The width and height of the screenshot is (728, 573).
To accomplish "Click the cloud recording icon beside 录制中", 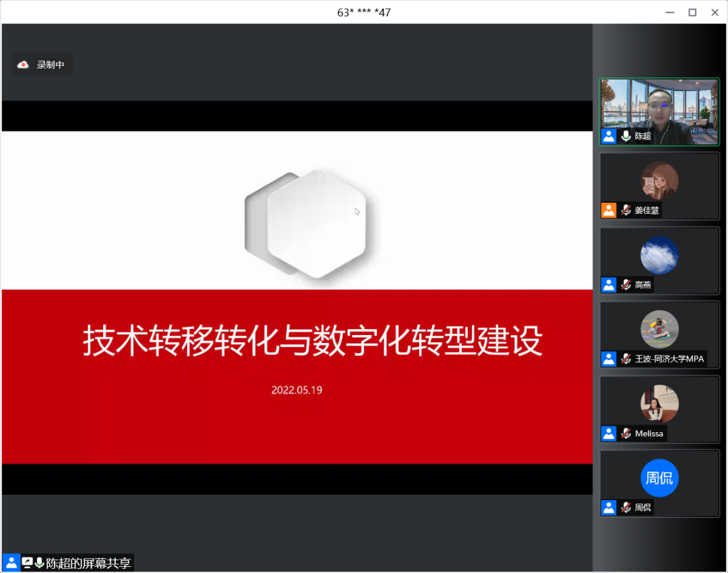I will (x=24, y=64).
